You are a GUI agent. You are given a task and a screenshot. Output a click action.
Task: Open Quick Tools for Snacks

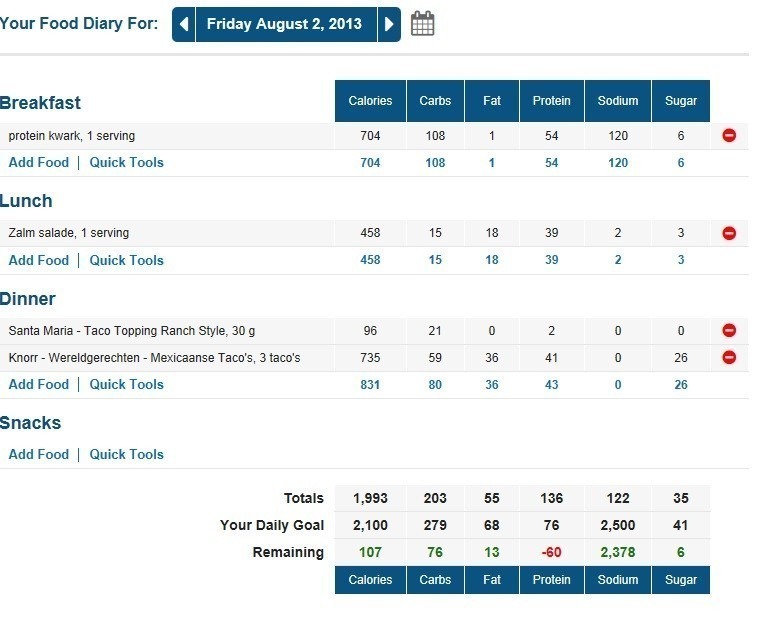(x=126, y=454)
